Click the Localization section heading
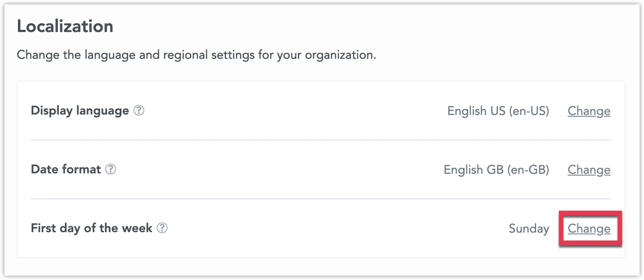 [64, 26]
